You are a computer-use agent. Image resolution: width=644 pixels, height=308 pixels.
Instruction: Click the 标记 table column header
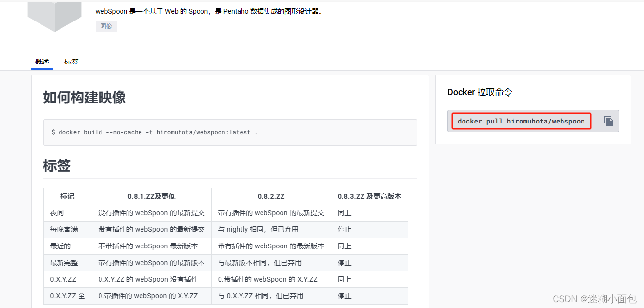[x=68, y=196]
